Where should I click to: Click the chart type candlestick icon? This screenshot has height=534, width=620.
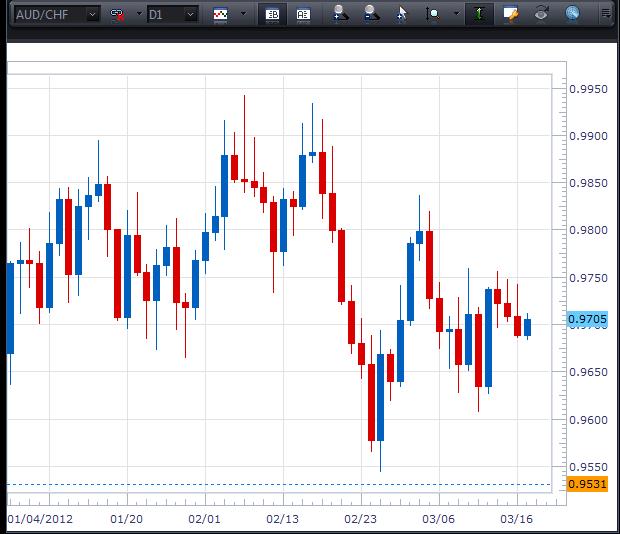(220, 15)
